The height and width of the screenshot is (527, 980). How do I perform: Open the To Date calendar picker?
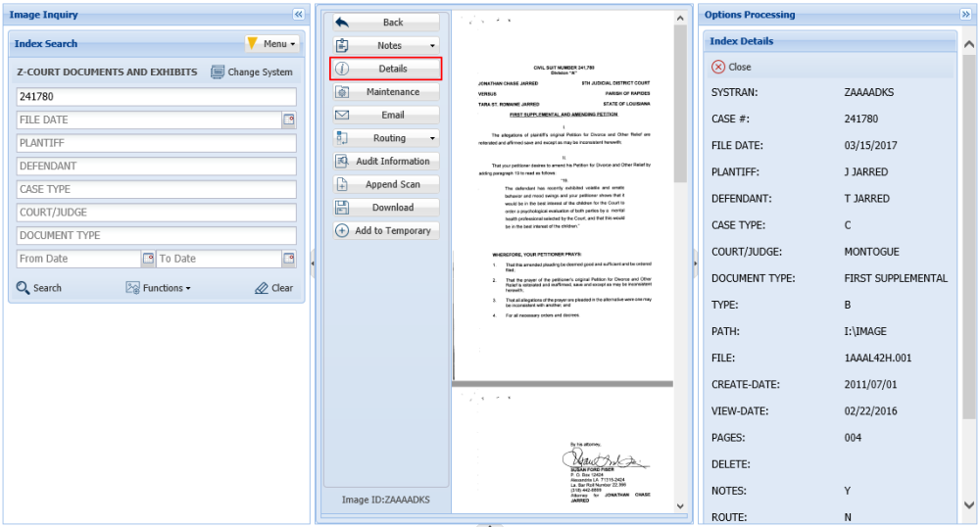coord(289,259)
